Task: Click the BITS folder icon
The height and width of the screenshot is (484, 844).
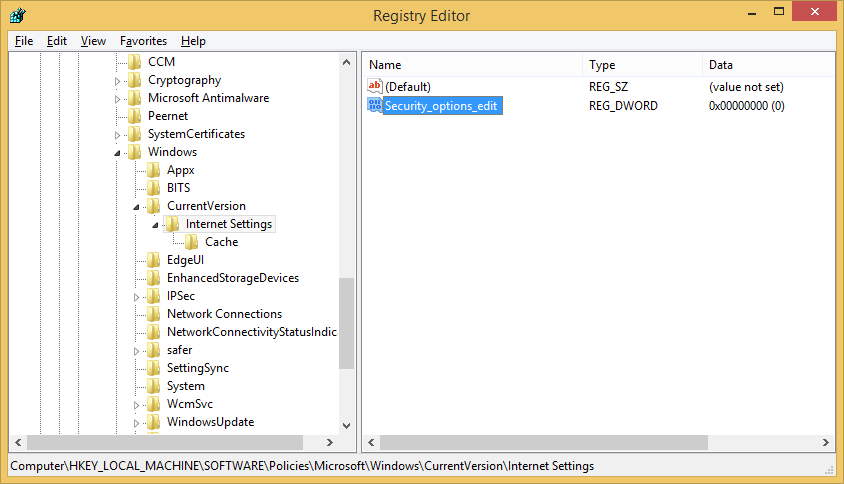Action: coord(154,188)
